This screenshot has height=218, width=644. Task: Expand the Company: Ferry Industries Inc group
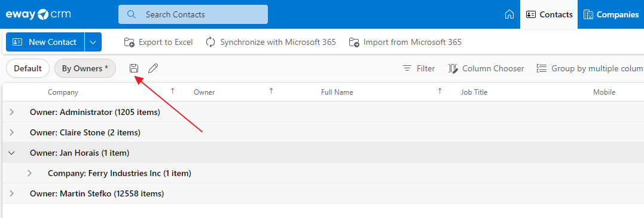(29, 174)
